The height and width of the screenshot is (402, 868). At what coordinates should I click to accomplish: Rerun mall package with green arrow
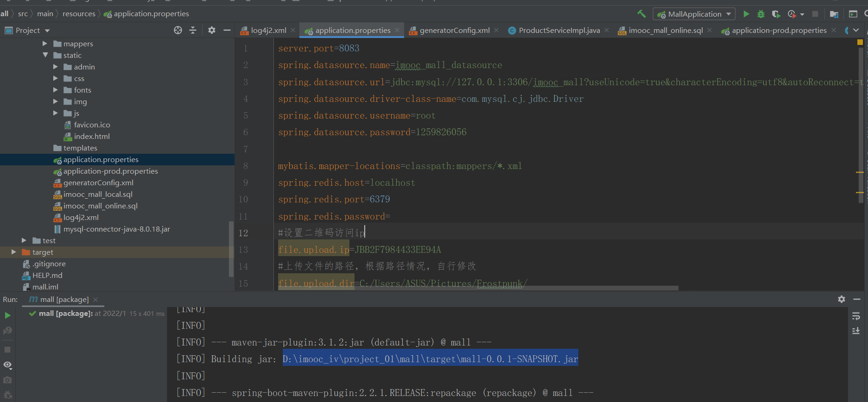[7, 315]
